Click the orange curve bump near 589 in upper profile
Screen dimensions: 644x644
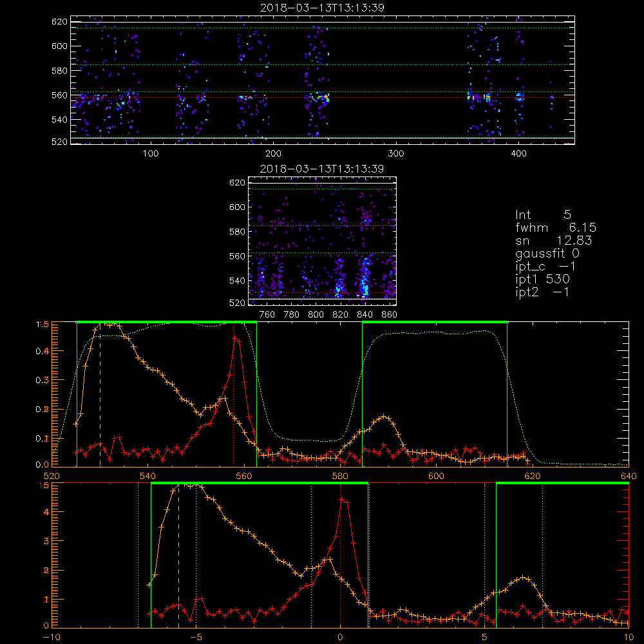click(384, 417)
